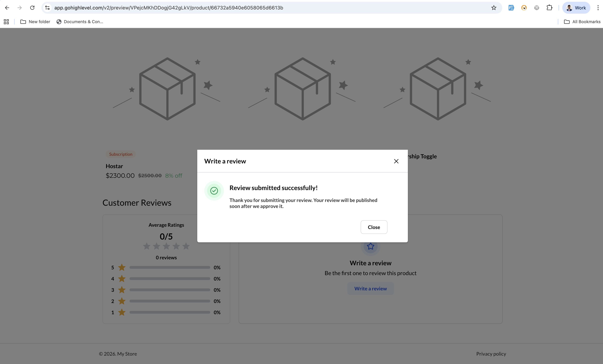Open Chrome three-dot menu
The image size is (603, 364).
[598, 8]
